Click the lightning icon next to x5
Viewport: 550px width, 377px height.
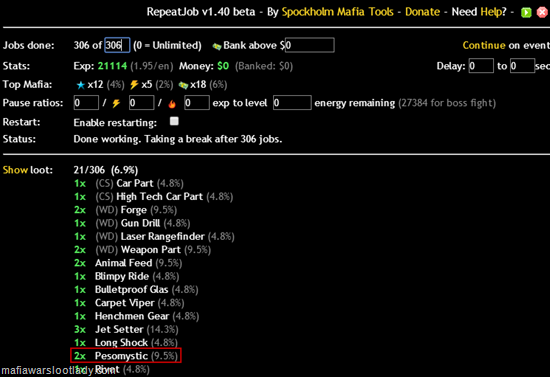click(x=134, y=85)
